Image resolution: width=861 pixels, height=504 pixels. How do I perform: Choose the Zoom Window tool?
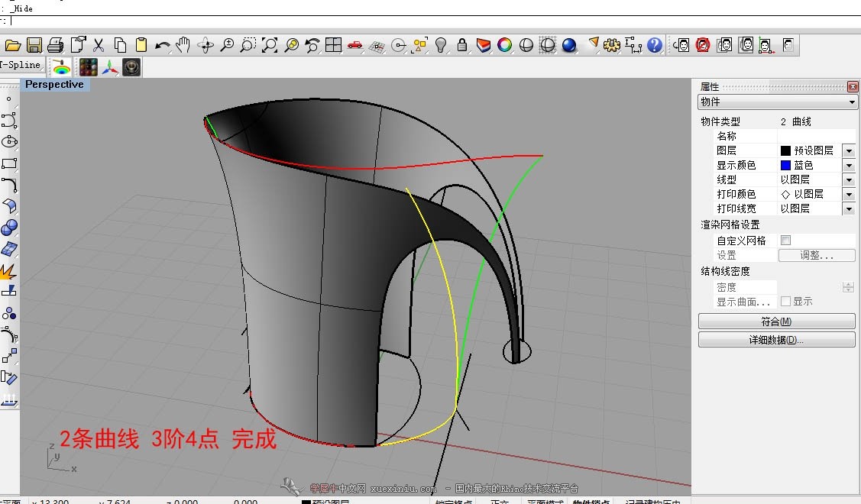coord(248,45)
